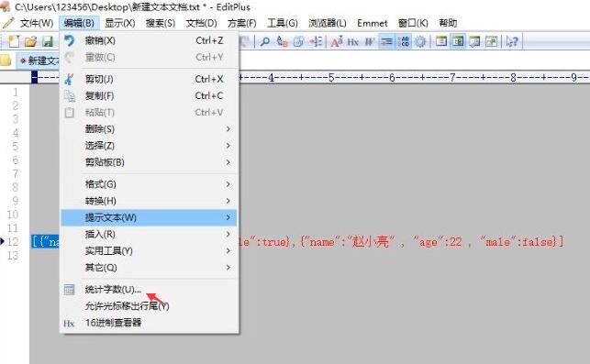Click the Hx hex viewer toolbar icon
The width and height of the screenshot is (590, 364).
[x=352, y=42]
